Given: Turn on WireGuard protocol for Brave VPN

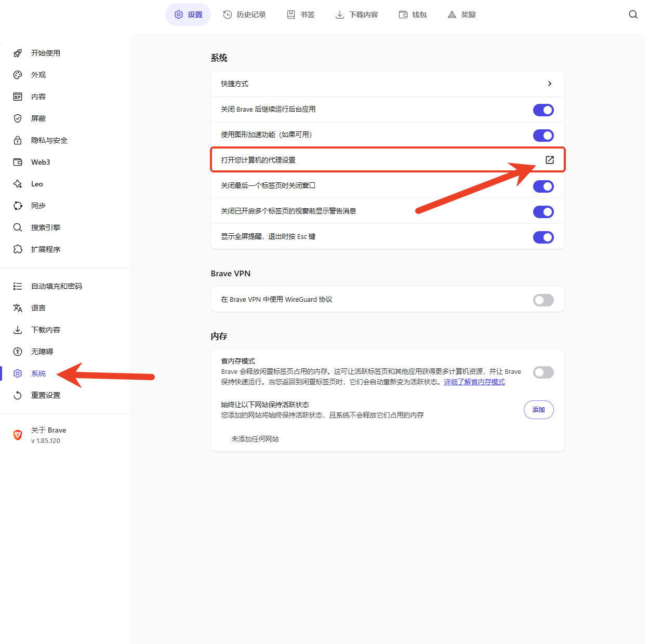Looking at the screenshot, I should click(x=543, y=300).
